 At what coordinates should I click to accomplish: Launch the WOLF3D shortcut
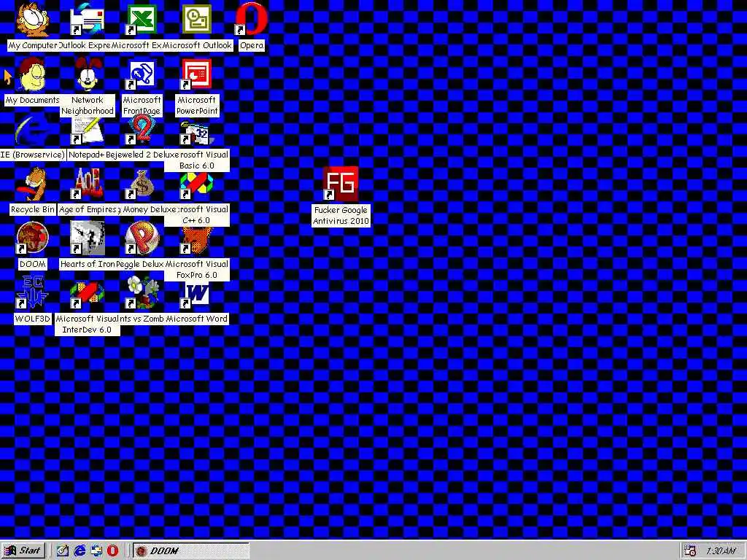[32, 292]
